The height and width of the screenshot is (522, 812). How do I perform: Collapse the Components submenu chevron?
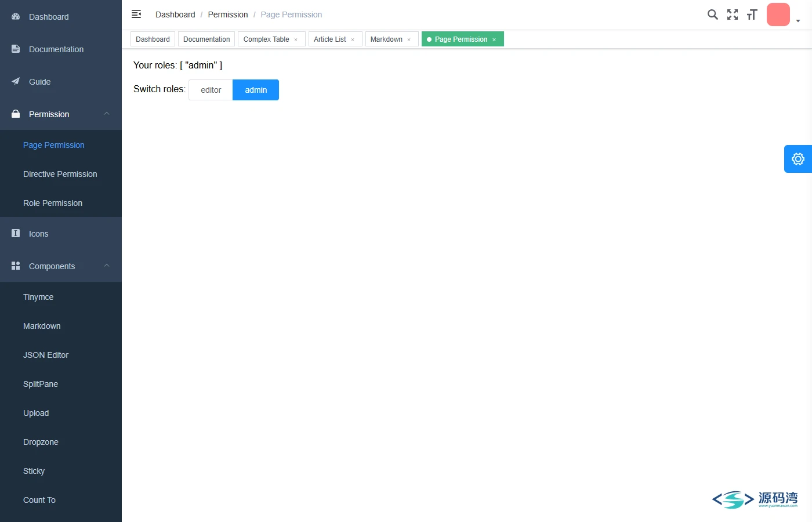107,266
